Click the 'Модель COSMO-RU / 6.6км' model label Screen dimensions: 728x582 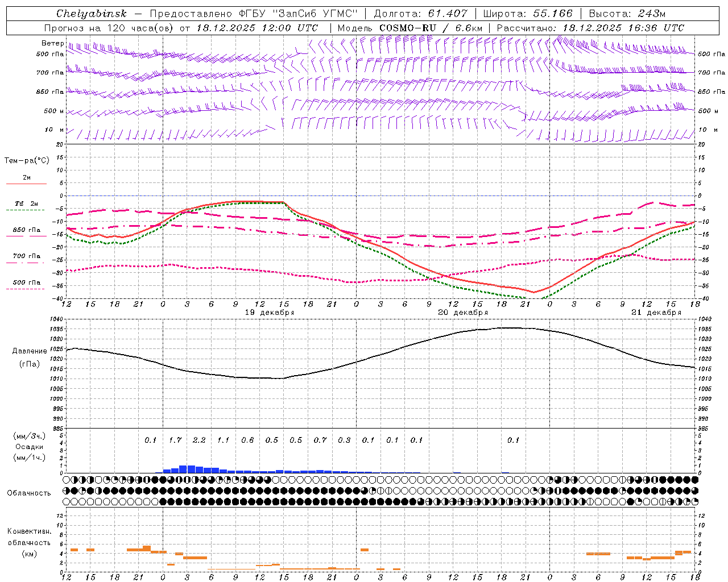(410, 28)
